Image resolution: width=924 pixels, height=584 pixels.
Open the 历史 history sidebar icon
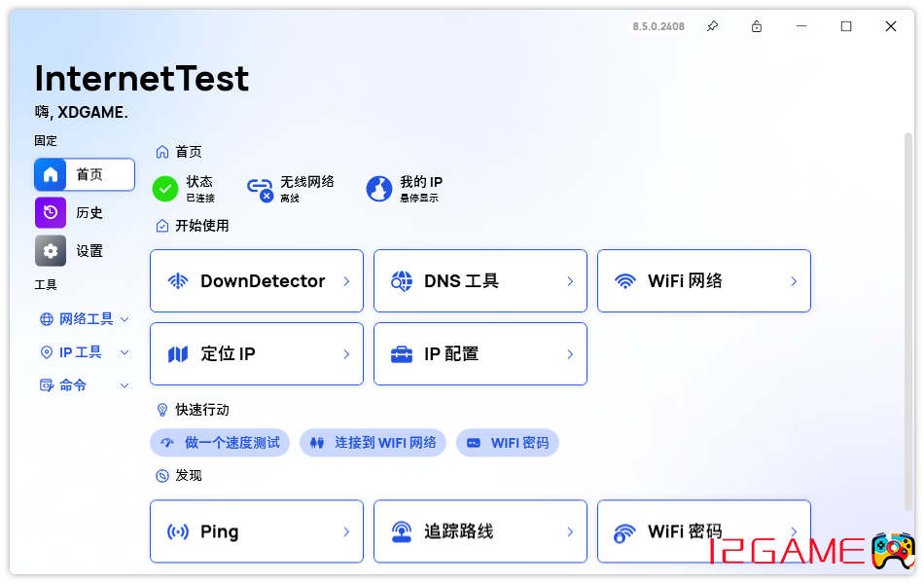[x=51, y=212]
